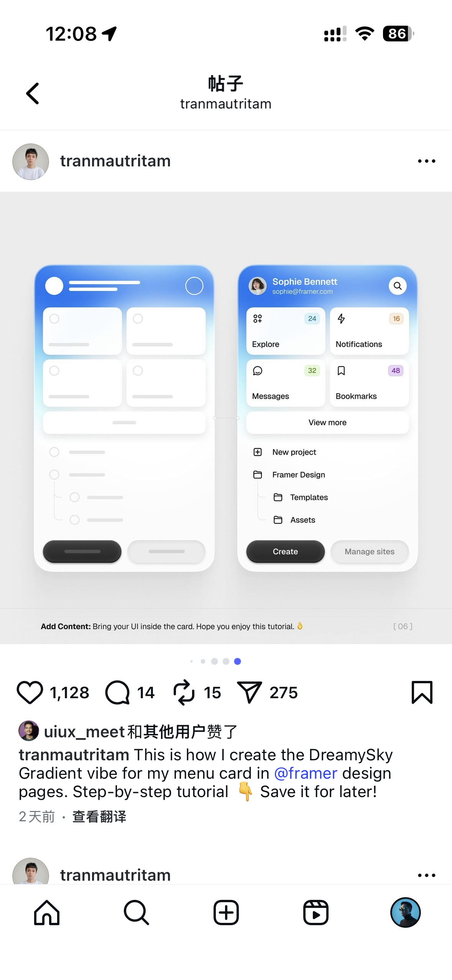Save post with bookmark icon
Screen dimensions: 452x980
click(x=422, y=692)
